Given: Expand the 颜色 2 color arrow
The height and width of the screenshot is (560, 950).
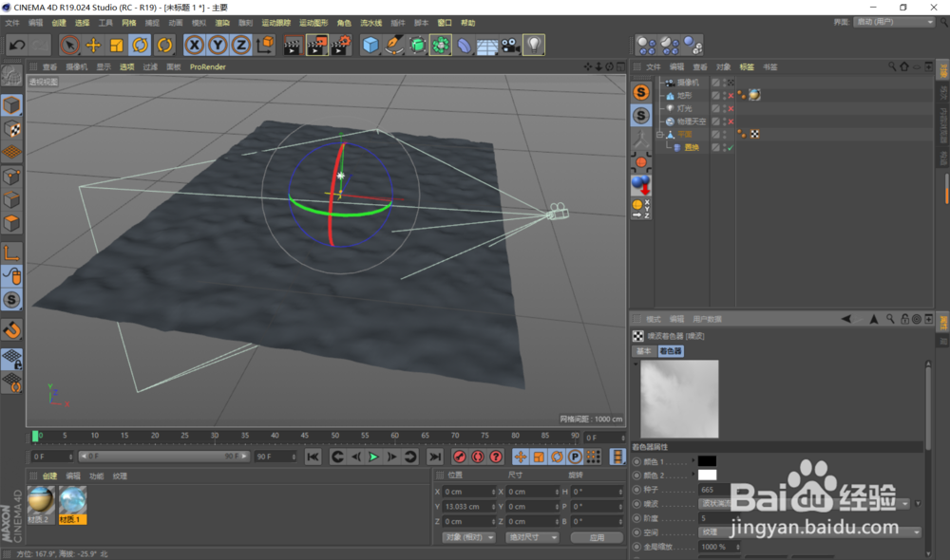Looking at the screenshot, I should [x=693, y=476].
